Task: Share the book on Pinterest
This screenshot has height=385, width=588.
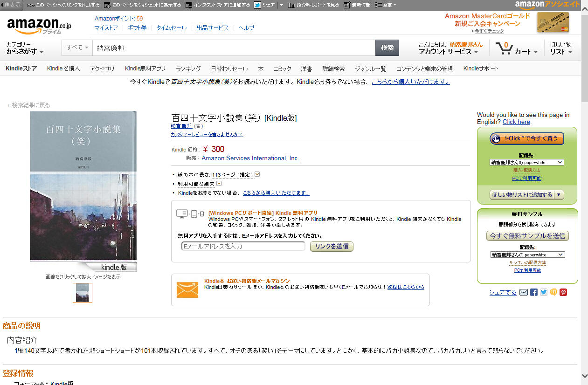Action: coord(563,292)
